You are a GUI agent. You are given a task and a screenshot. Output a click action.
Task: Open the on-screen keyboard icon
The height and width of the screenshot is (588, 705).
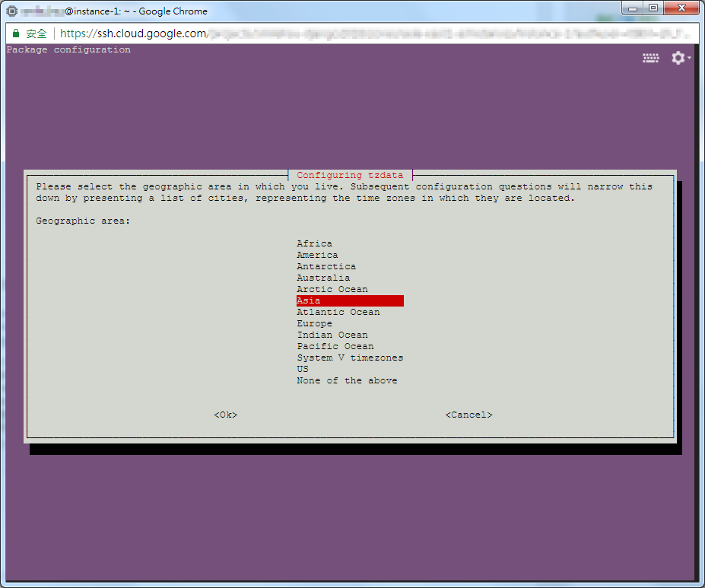(650, 59)
